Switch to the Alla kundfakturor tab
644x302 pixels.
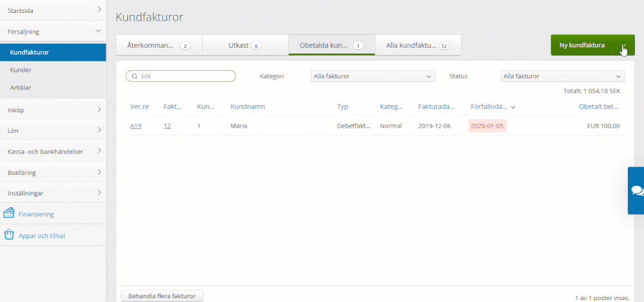[x=418, y=46]
